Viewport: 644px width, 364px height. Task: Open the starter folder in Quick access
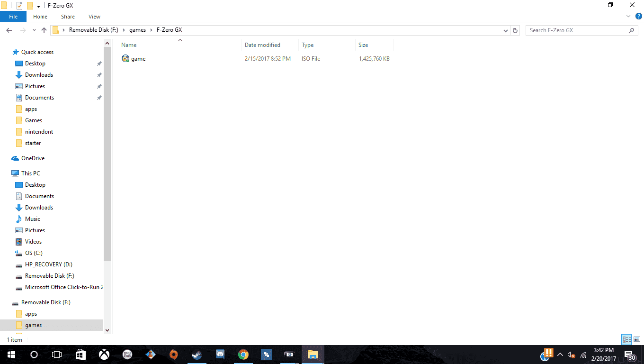tap(33, 143)
